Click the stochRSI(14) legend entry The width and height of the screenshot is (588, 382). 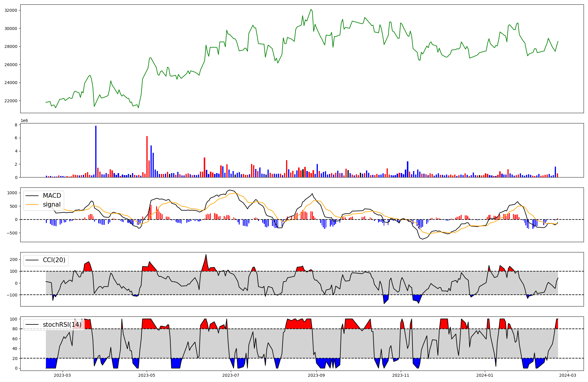click(x=62, y=324)
